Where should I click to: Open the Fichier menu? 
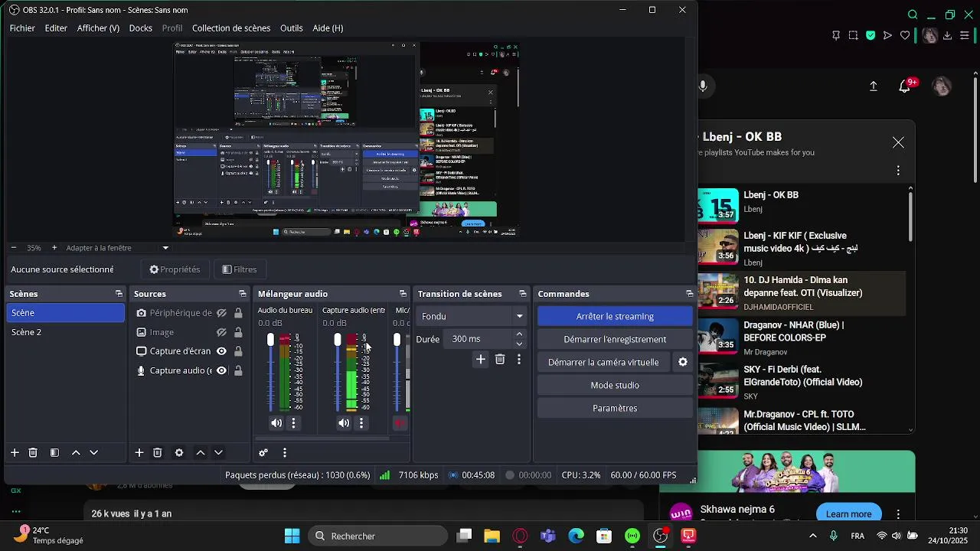[22, 28]
